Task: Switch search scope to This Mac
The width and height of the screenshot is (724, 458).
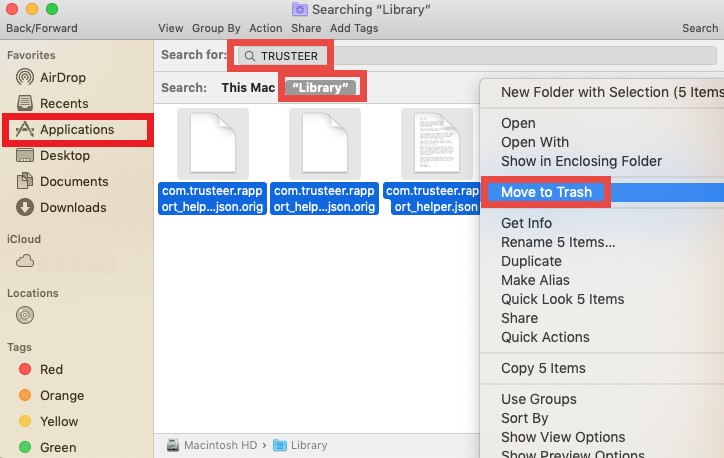Action: tap(248, 87)
